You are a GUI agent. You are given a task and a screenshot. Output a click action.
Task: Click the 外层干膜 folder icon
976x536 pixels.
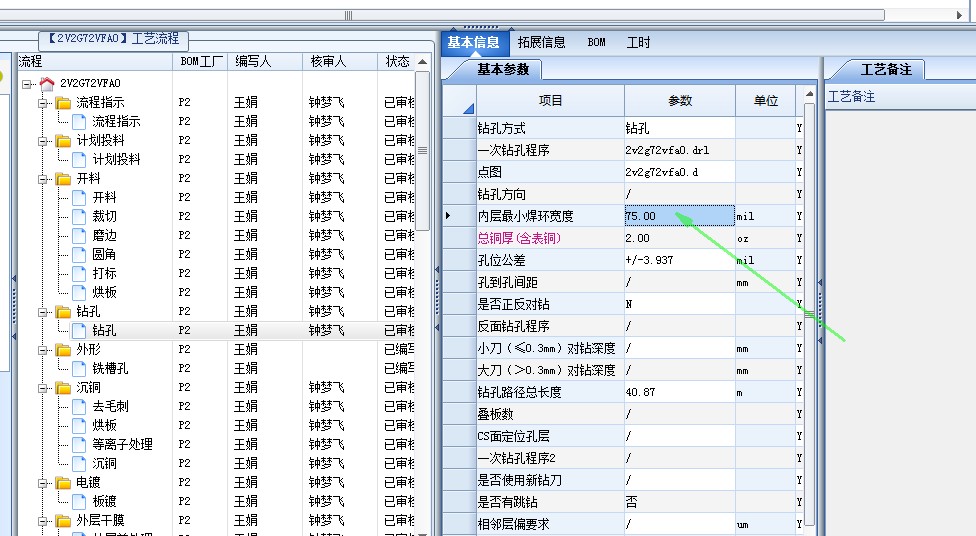63,520
